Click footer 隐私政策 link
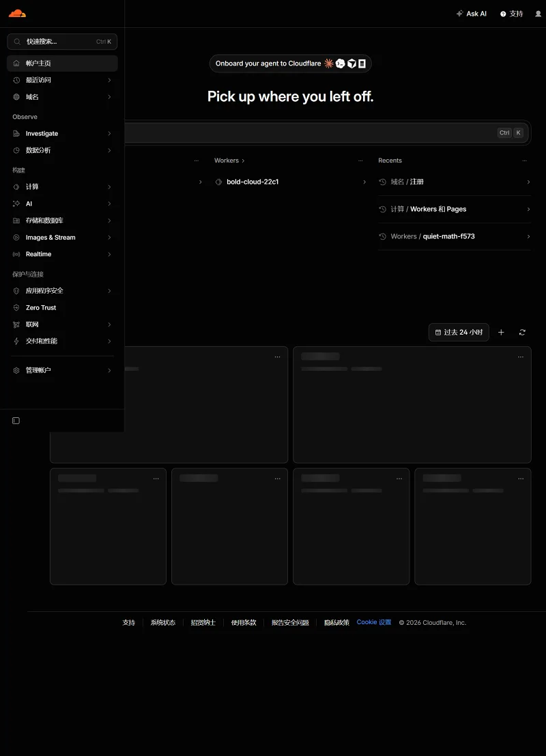The width and height of the screenshot is (546, 756). [x=336, y=622]
